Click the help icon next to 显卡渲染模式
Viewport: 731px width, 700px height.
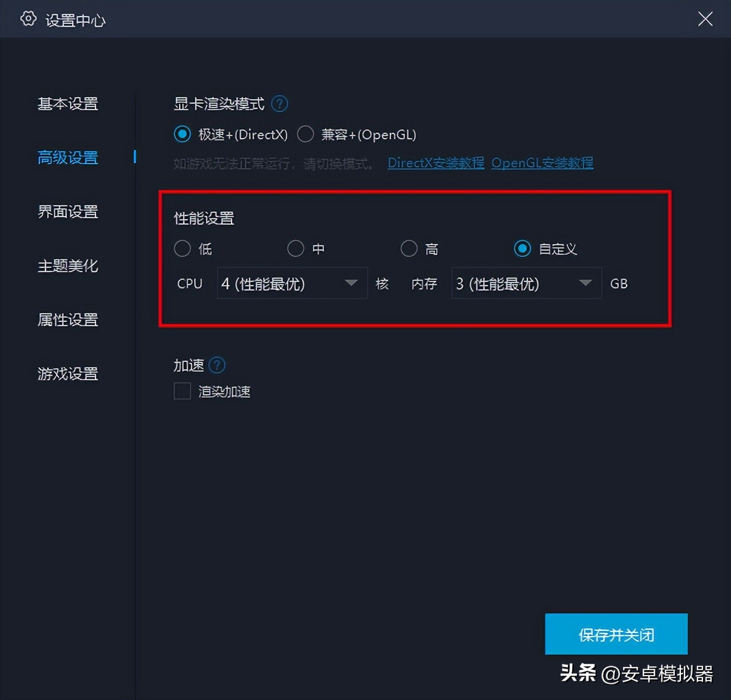pyautogui.click(x=280, y=104)
